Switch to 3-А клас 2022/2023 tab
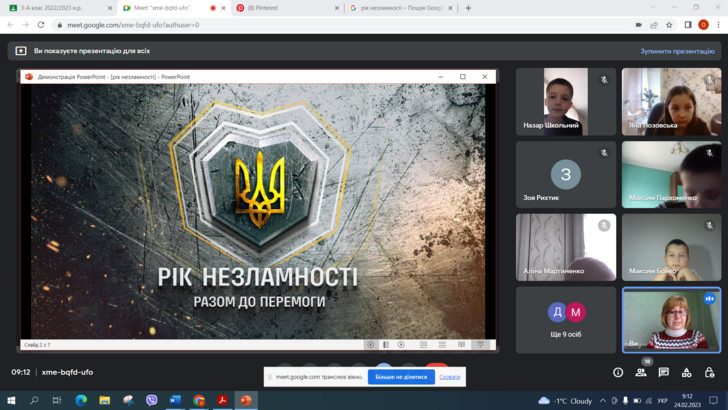This screenshot has height=410, width=728. (58, 8)
